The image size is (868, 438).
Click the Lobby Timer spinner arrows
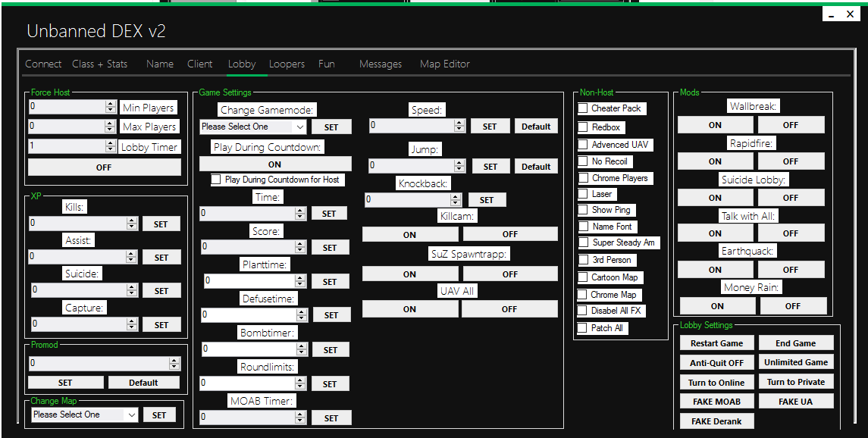coord(110,146)
